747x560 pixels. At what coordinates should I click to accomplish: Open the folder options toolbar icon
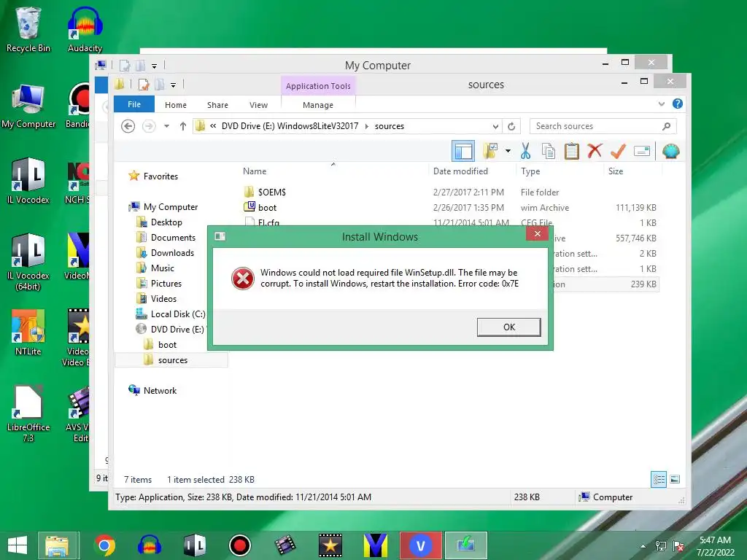click(x=490, y=151)
